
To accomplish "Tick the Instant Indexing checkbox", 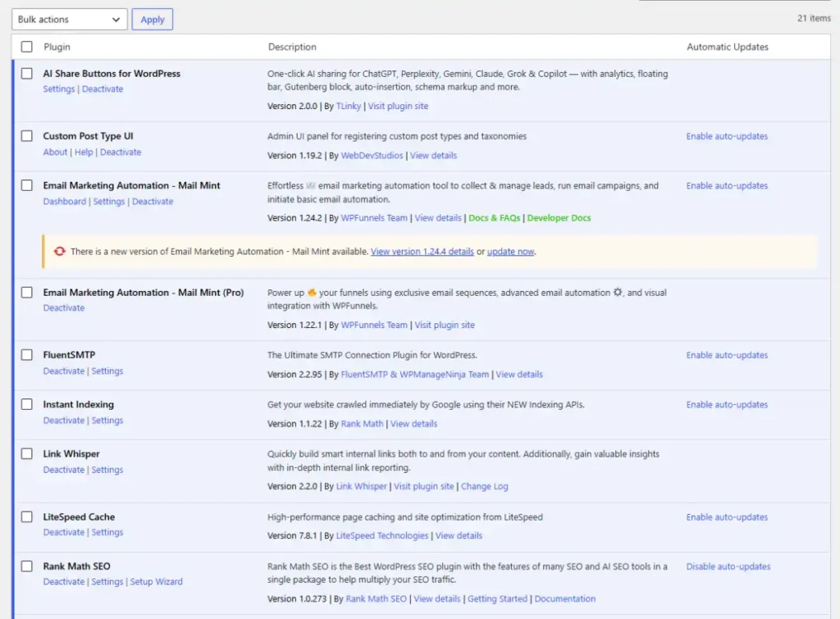I will click(27, 404).
